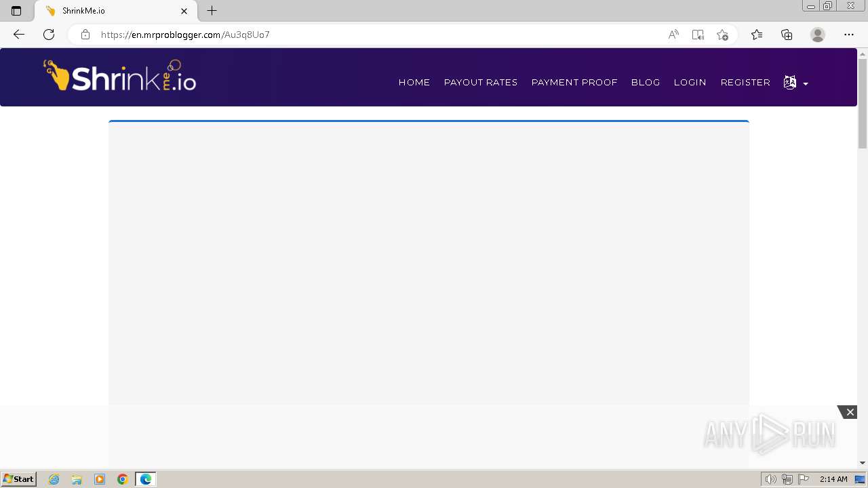Click the scrollbar down arrow
The image size is (868, 488).
[x=863, y=463]
